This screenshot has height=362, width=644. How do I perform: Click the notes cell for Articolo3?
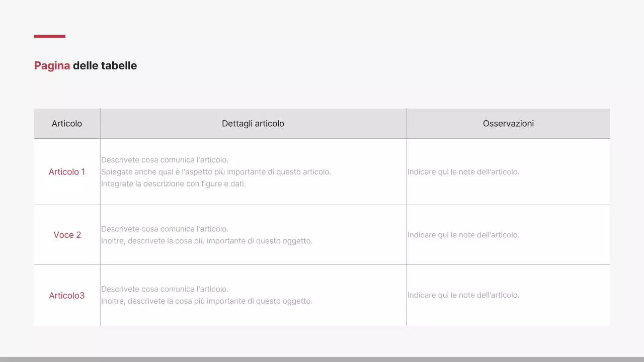tap(463, 295)
